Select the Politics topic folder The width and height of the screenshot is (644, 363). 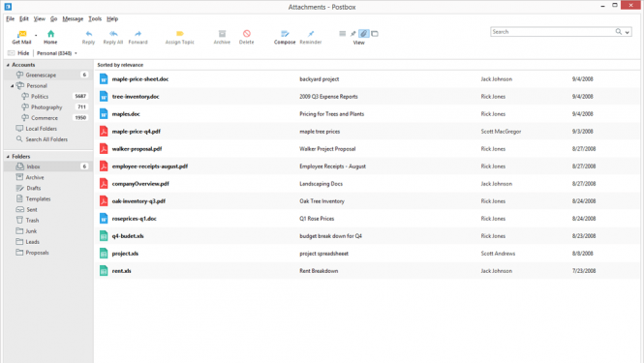coord(48,96)
